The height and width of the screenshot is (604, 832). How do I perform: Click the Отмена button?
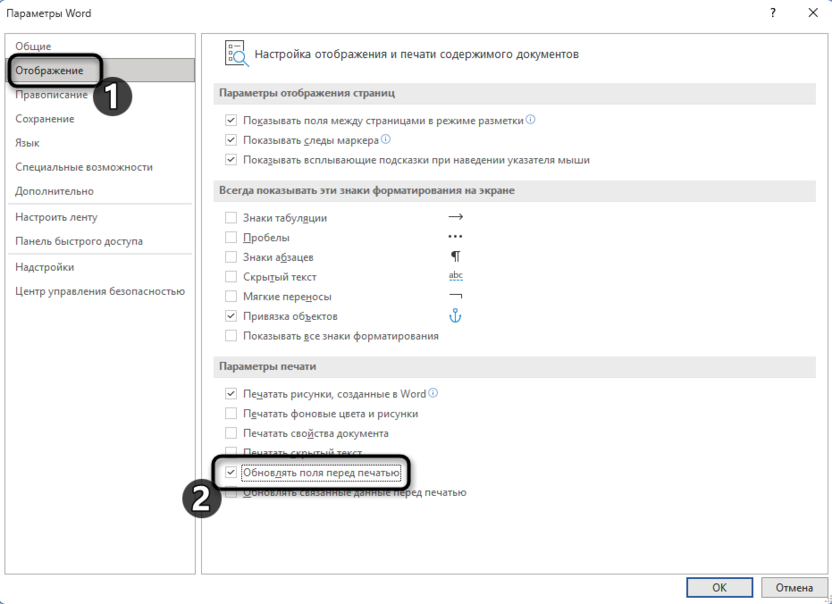coord(792,587)
